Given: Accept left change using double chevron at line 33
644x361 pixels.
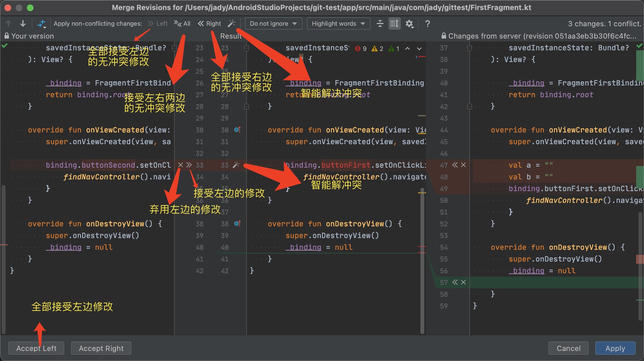Looking at the screenshot, I should coord(189,165).
